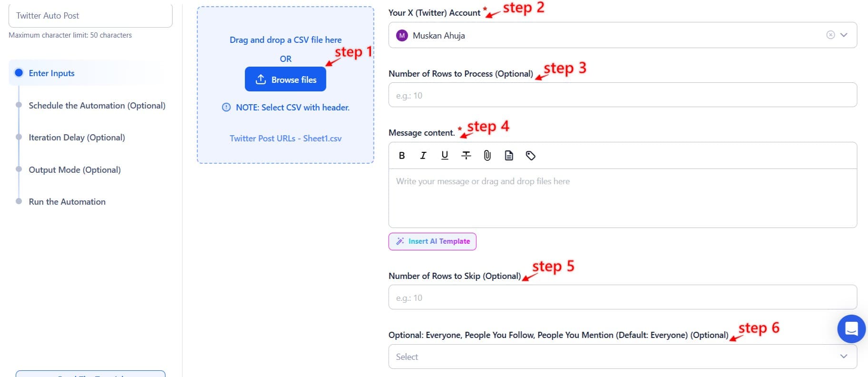Click the Browse files button

pyautogui.click(x=285, y=79)
